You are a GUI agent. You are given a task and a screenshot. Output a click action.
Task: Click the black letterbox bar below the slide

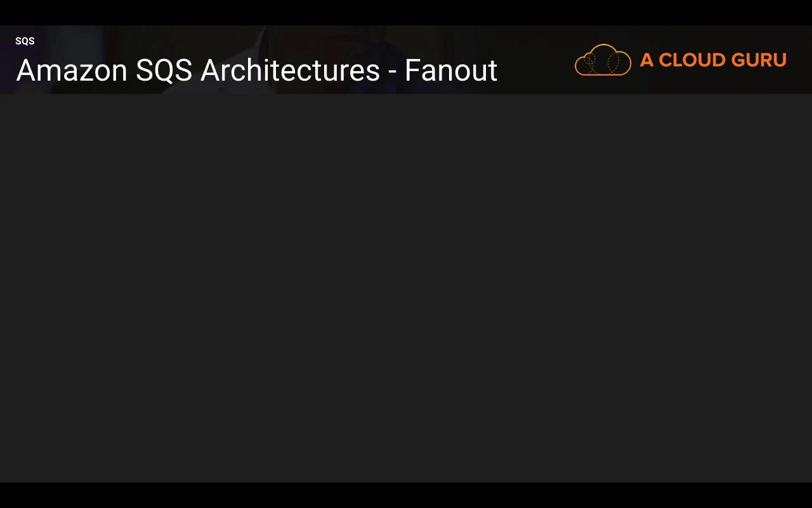406,495
